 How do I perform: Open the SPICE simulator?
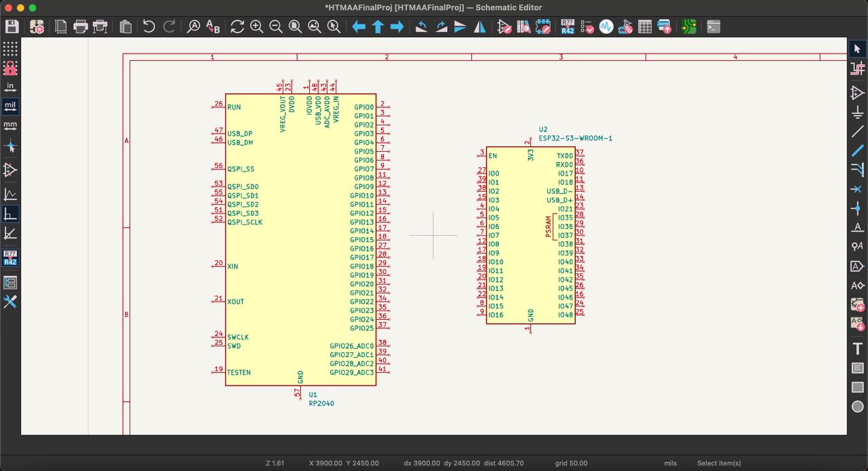[x=606, y=27]
